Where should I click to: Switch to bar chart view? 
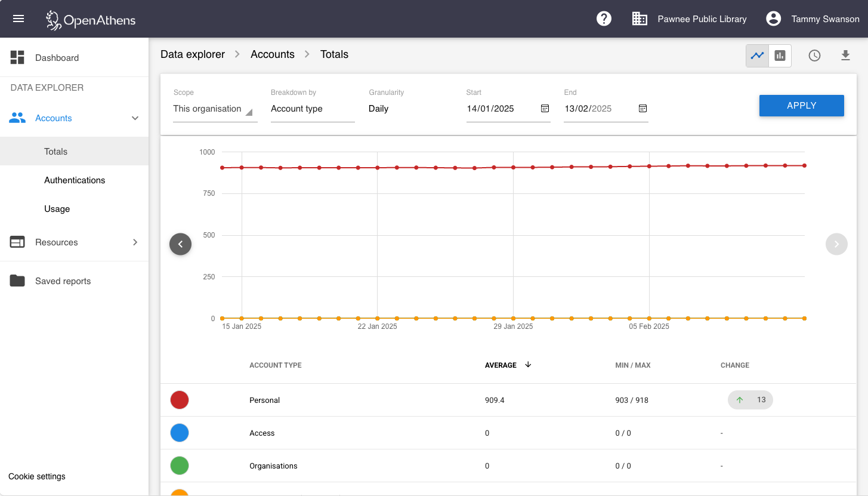coord(780,56)
